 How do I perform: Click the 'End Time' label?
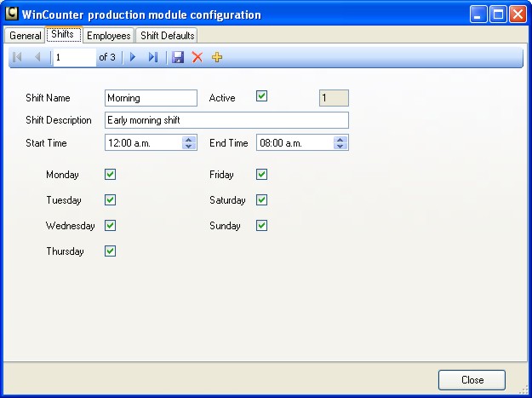click(229, 143)
